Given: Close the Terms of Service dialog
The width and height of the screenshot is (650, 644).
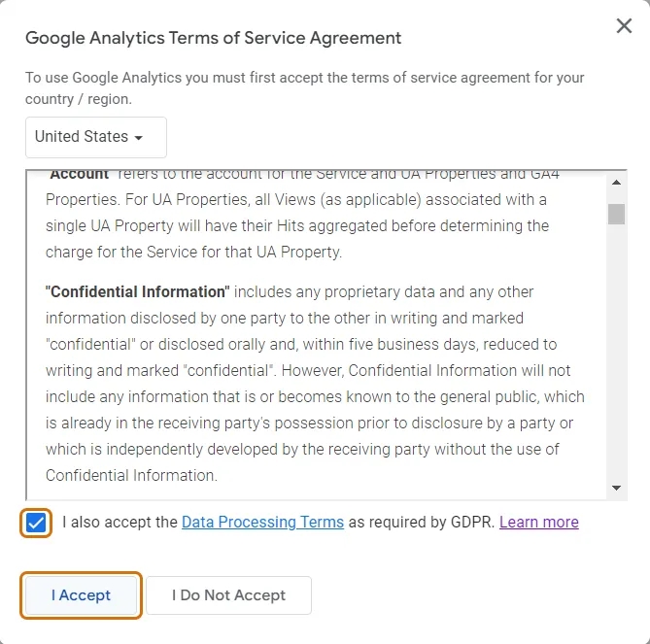Looking at the screenshot, I should tap(624, 25).
